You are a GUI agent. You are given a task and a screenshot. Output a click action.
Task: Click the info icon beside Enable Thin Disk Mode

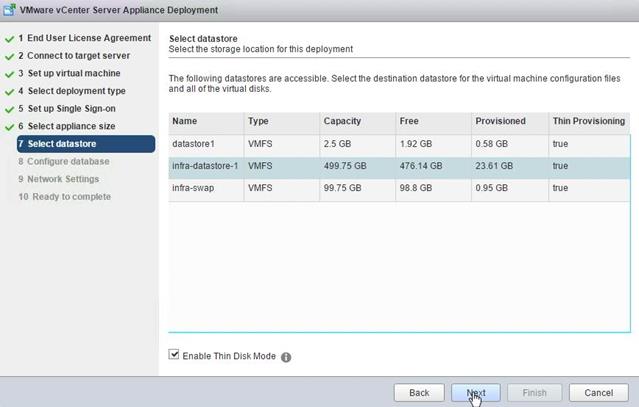(286, 357)
